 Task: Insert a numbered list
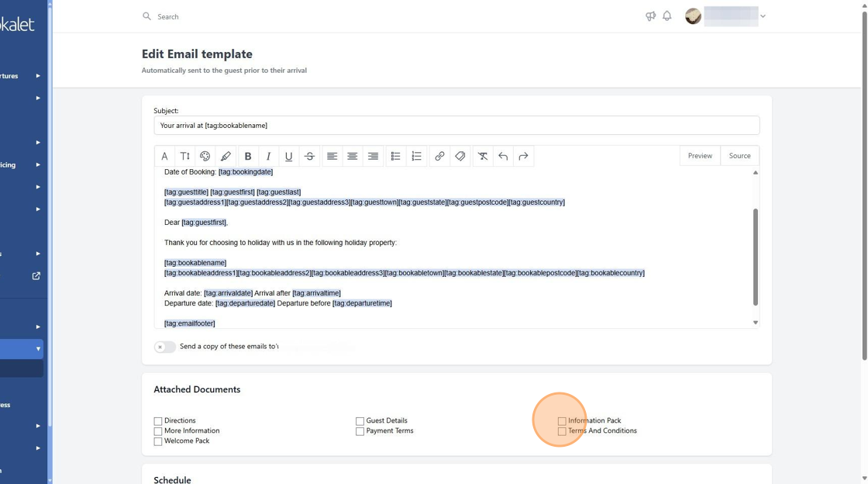click(x=416, y=156)
